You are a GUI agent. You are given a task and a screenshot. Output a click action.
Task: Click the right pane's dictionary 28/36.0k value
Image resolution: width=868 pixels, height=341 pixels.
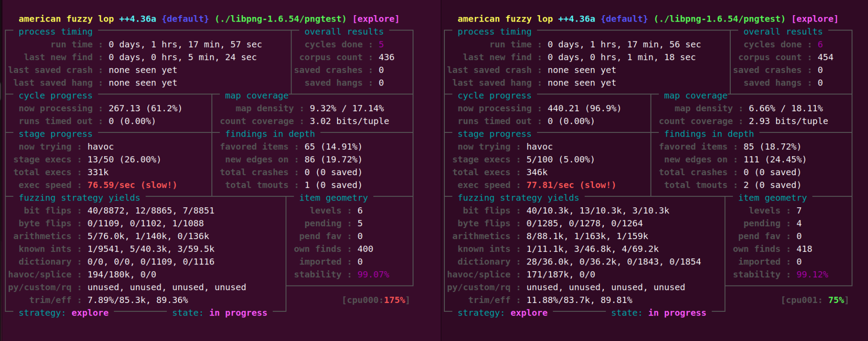tap(548, 262)
